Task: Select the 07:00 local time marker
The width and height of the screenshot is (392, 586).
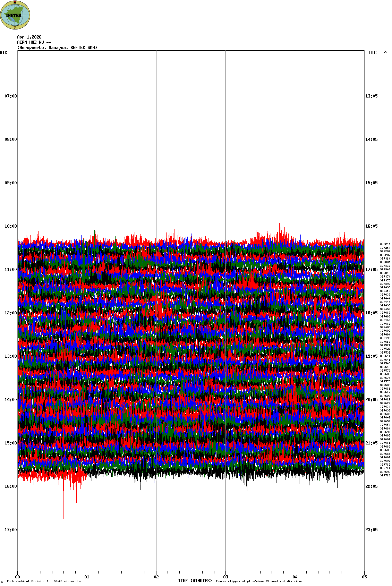Action: point(10,96)
